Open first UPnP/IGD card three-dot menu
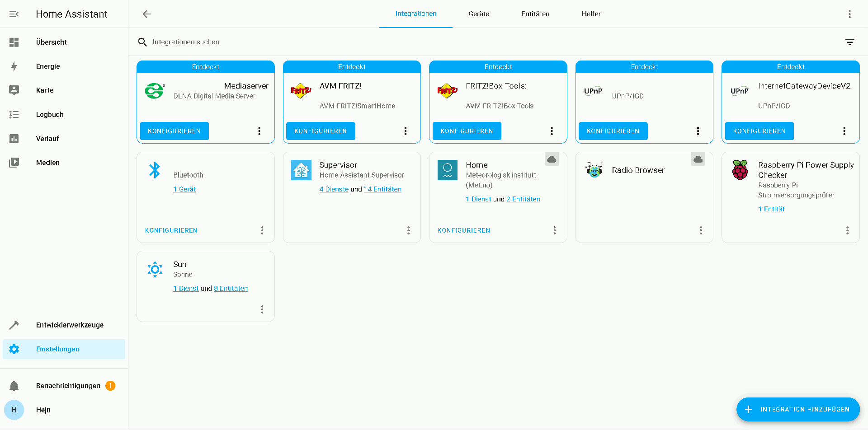868x430 pixels. point(698,131)
